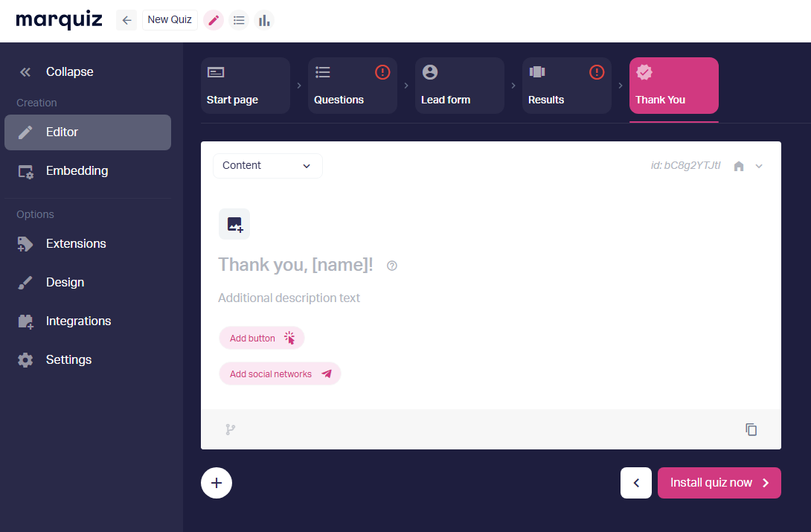Viewport: 811px width, 532px height.
Task: Open the statistics bar chart icon
Action: (264, 20)
